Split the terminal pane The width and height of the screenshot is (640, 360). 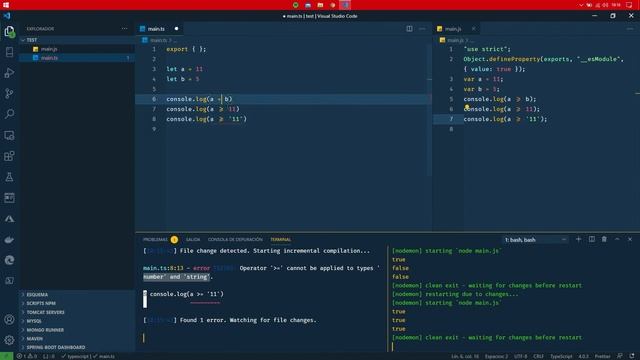(x=591, y=239)
